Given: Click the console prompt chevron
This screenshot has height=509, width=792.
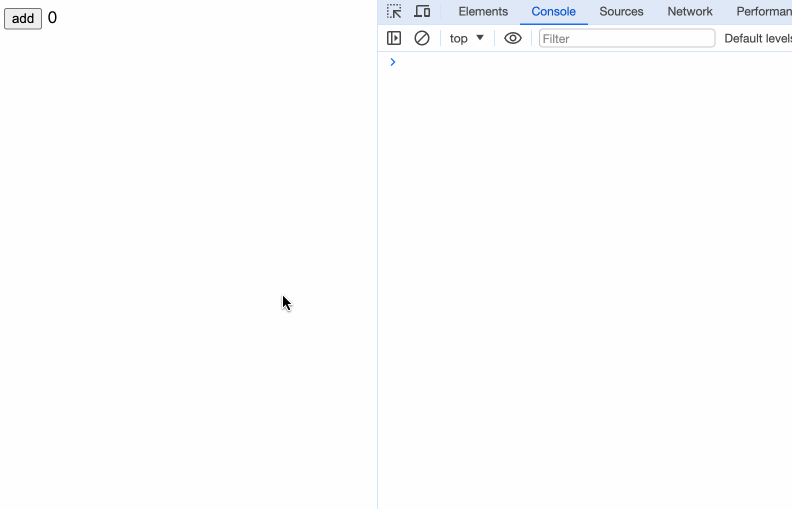Looking at the screenshot, I should tap(392, 62).
